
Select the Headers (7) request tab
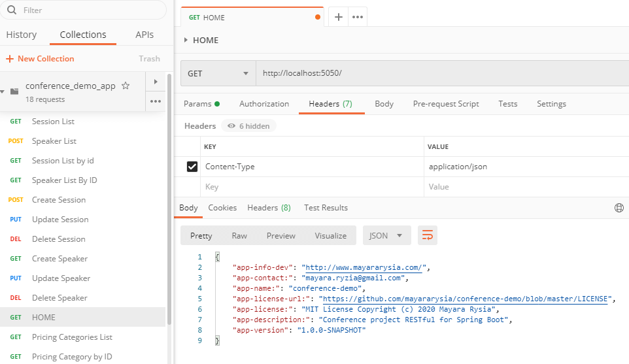[x=331, y=104]
